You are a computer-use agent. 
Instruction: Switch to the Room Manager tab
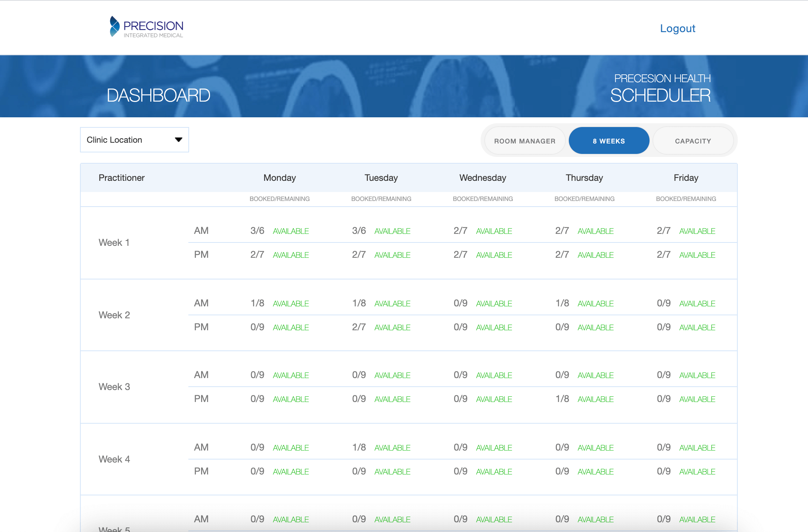click(x=525, y=141)
